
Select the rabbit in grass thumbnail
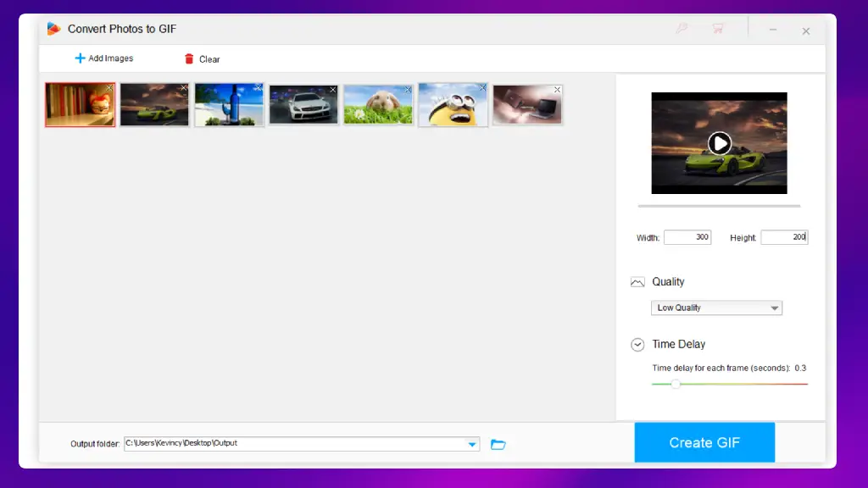[x=378, y=104]
